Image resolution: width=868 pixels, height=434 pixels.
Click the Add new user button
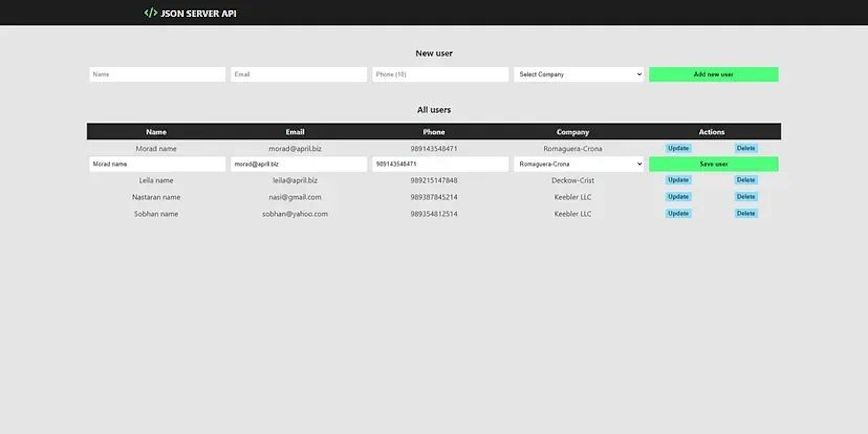tap(713, 74)
